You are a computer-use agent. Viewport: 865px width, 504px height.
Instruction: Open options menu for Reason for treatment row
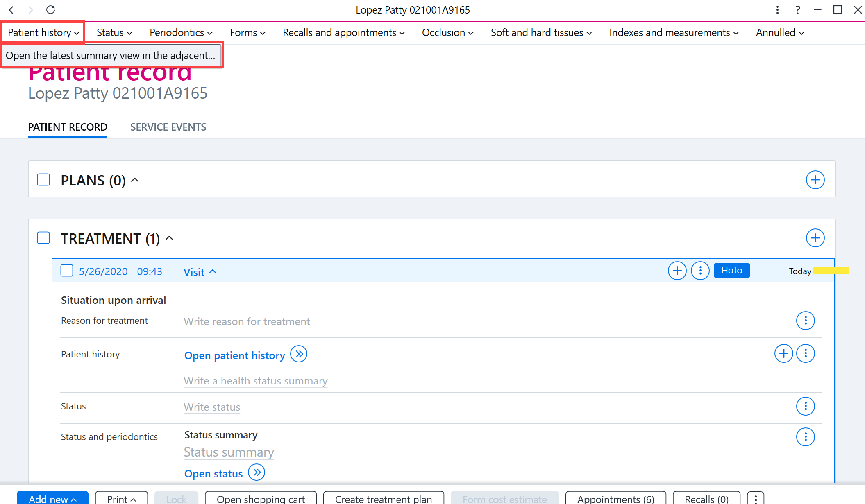pos(805,321)
